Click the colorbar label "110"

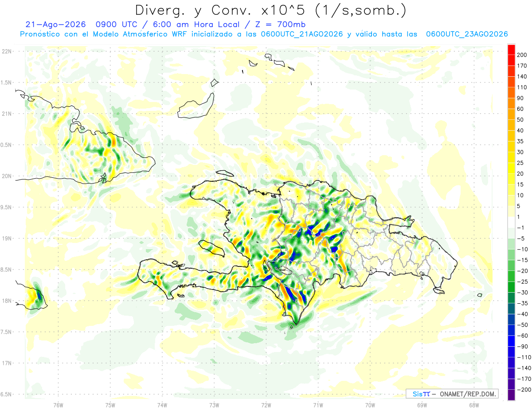(x=523, y=87)
